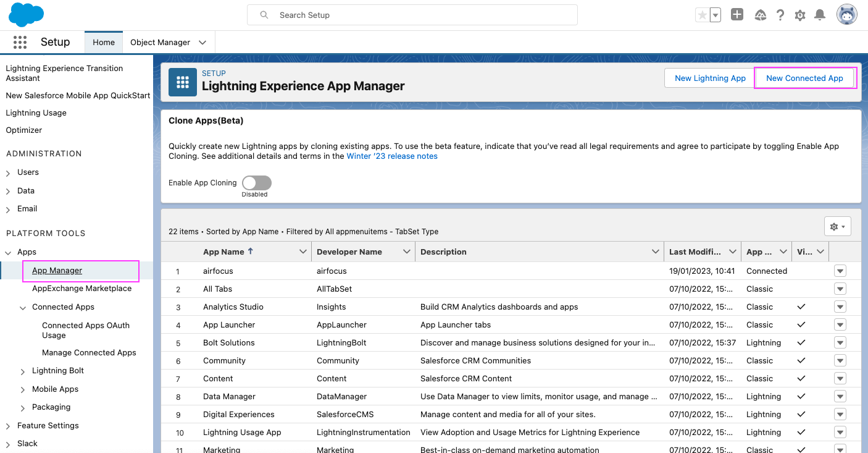868x453 pixels.
Task: Open the App Launcher dots icon
Action: [x=20, y=42]
